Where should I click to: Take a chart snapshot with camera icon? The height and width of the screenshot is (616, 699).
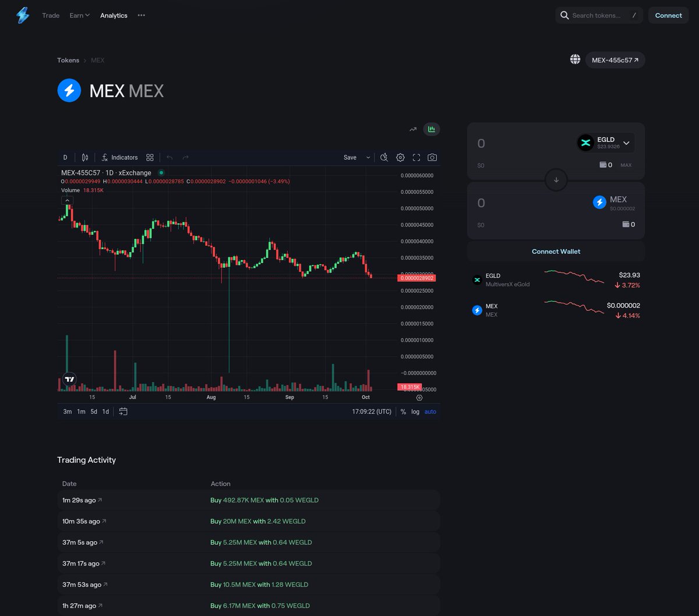tap(432, 157)
